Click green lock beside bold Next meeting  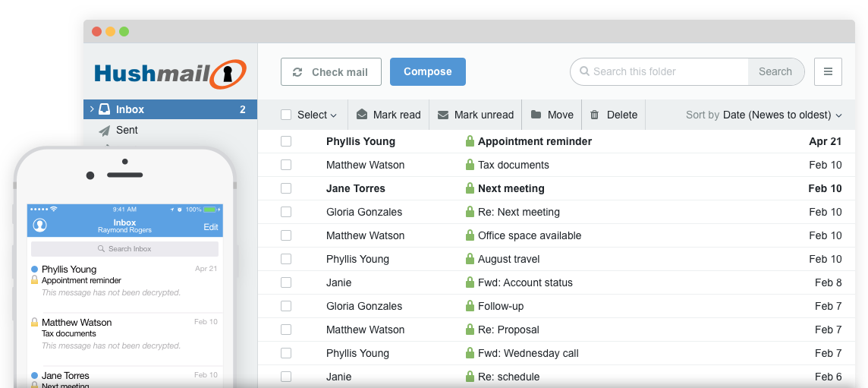click(x=470, y=188)
